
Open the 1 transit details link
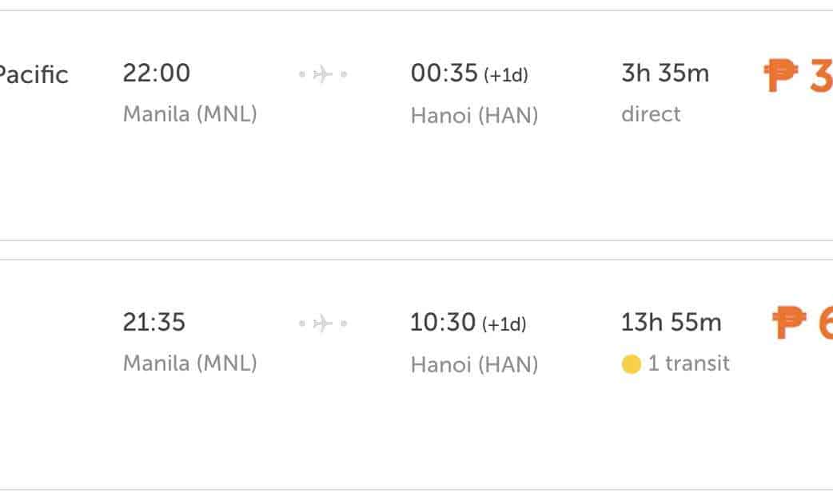(688, 364)
